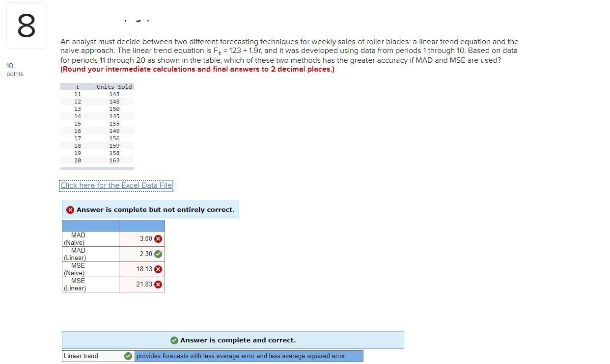Click period 17 in the t column
Viewport: 610px width, 364px height.
point(78,138)
